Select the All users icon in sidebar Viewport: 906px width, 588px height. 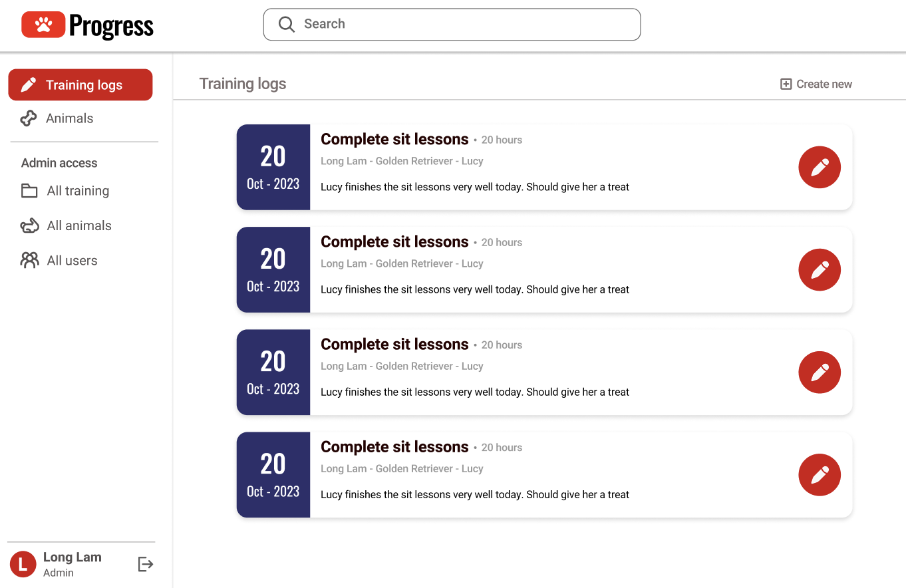29,260
